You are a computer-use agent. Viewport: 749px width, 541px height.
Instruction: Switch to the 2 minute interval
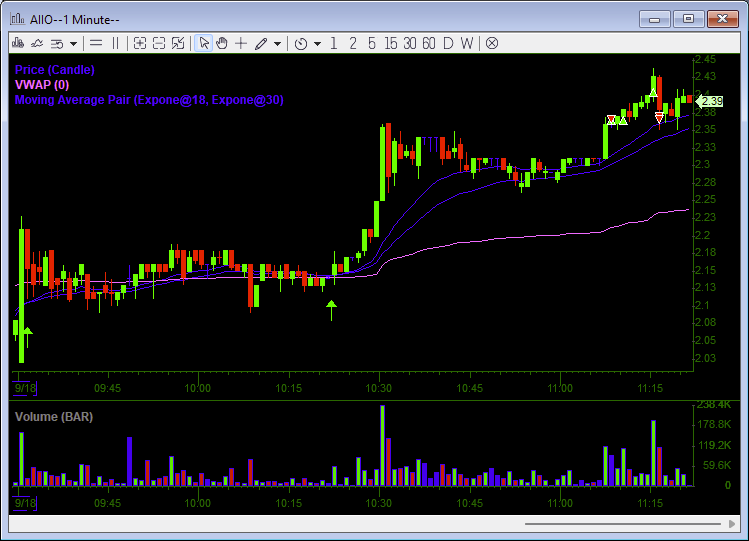pos(353,43)
